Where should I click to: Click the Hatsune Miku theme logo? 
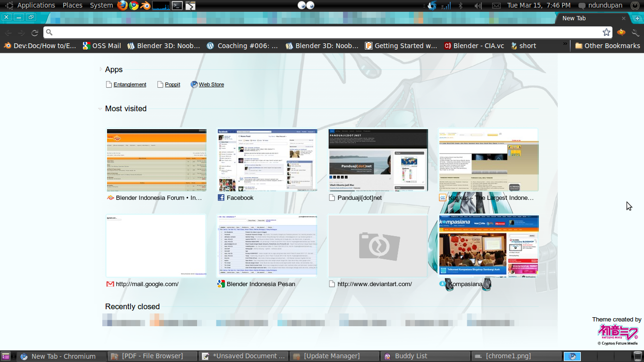(x=618, y=332)
